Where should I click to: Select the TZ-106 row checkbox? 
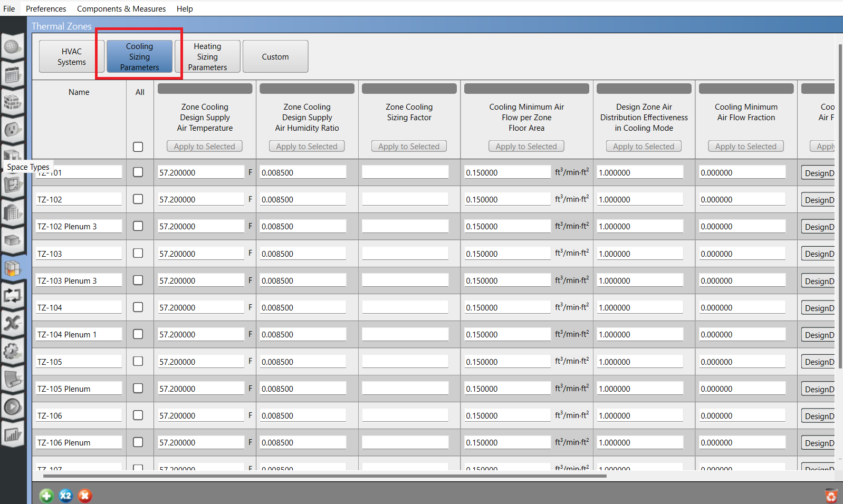138,415
